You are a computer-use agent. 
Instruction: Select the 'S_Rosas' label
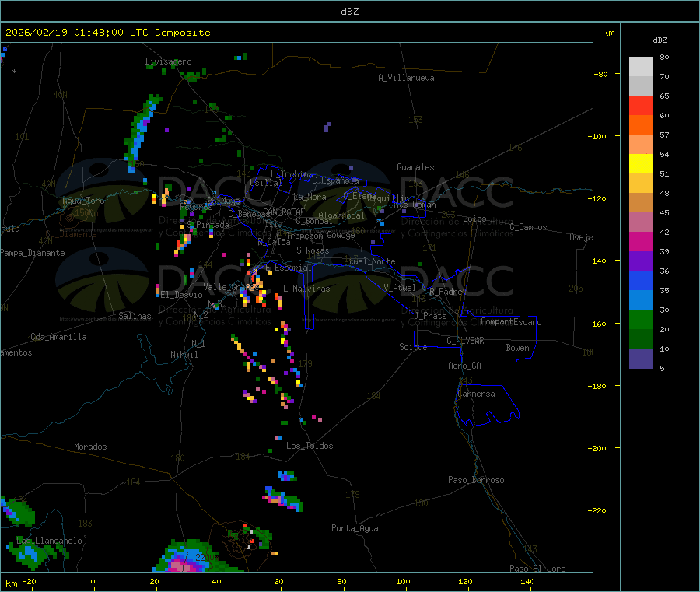click(x=313, y=250)
